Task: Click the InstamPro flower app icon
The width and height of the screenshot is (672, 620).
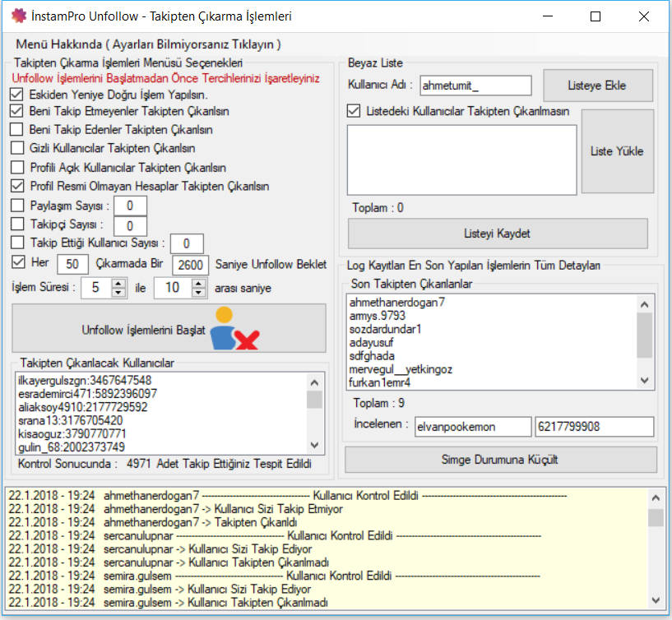Action: point(19,16)
